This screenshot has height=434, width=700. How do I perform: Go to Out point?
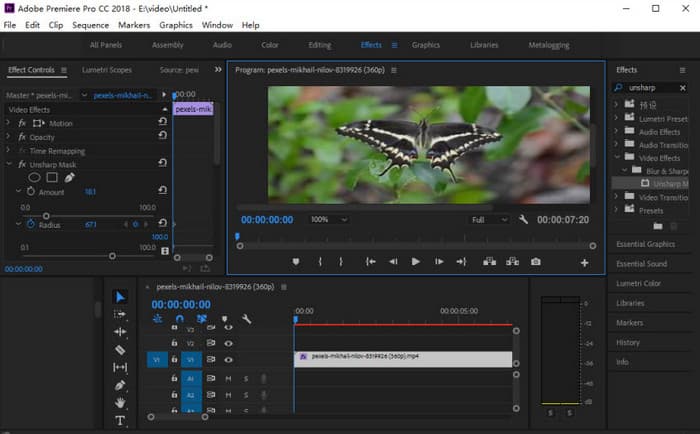[461, 262]
